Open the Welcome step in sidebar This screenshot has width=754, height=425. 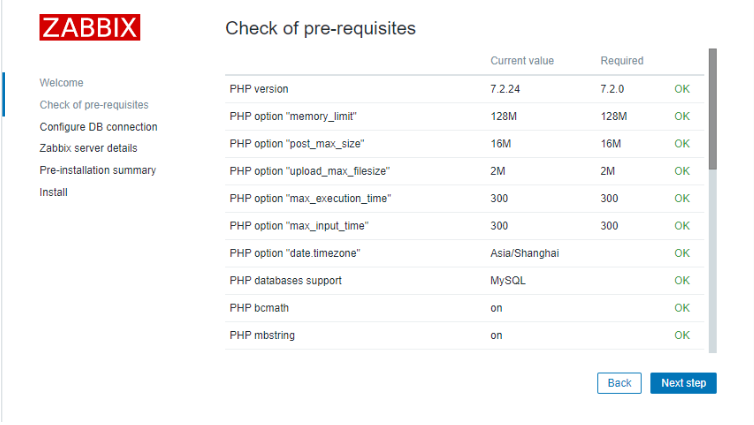point(62,83)
